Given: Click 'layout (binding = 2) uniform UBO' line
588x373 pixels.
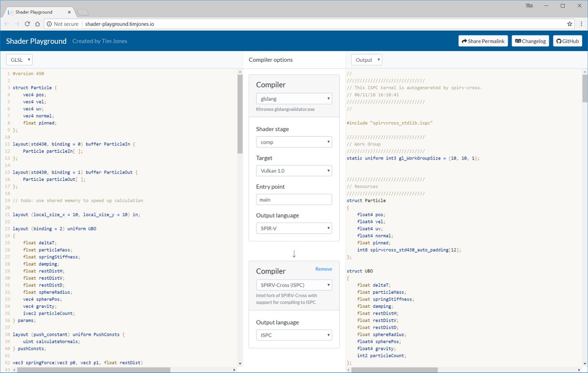Looking at the screenshot, I should click(x=55, y=229).
